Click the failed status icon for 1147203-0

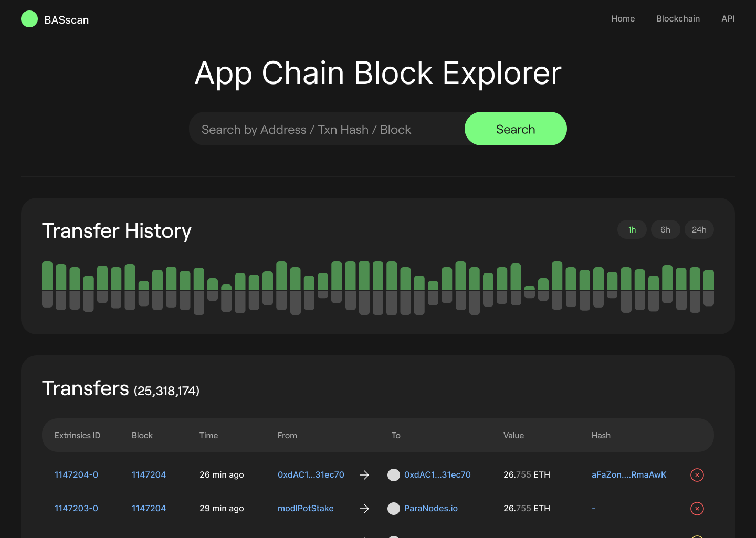point(697,509)
